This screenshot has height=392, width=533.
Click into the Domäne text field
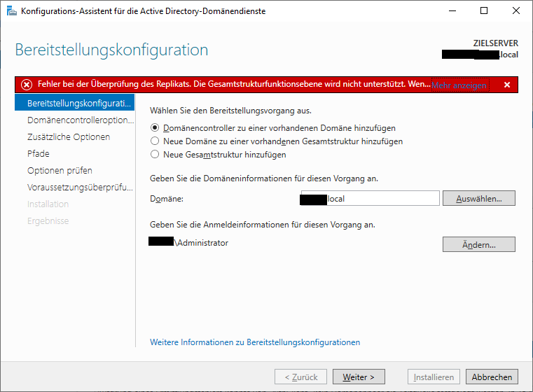[371, 198]
